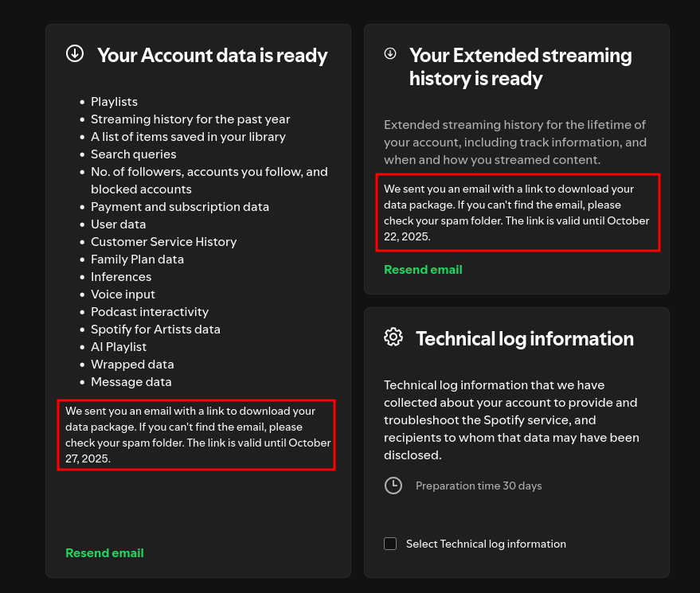The image size is (700, 593).
Task: Resend email for the Account data package
Action: tap(104, 552)
